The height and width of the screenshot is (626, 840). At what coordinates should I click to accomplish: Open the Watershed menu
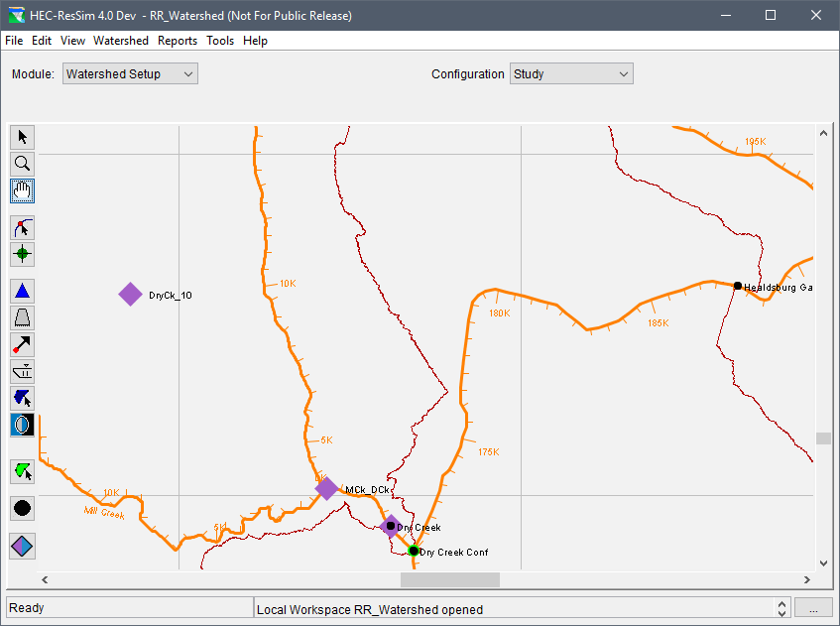point(121,41)
